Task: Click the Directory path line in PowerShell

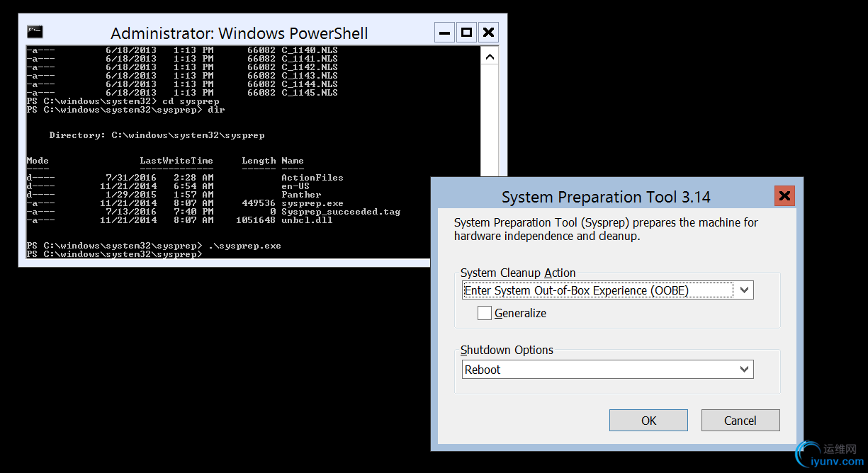Action: (157, 135)
